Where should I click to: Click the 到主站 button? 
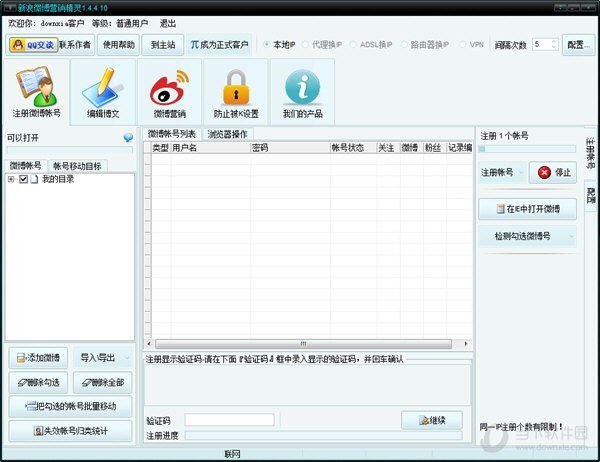tap(163, 45)
